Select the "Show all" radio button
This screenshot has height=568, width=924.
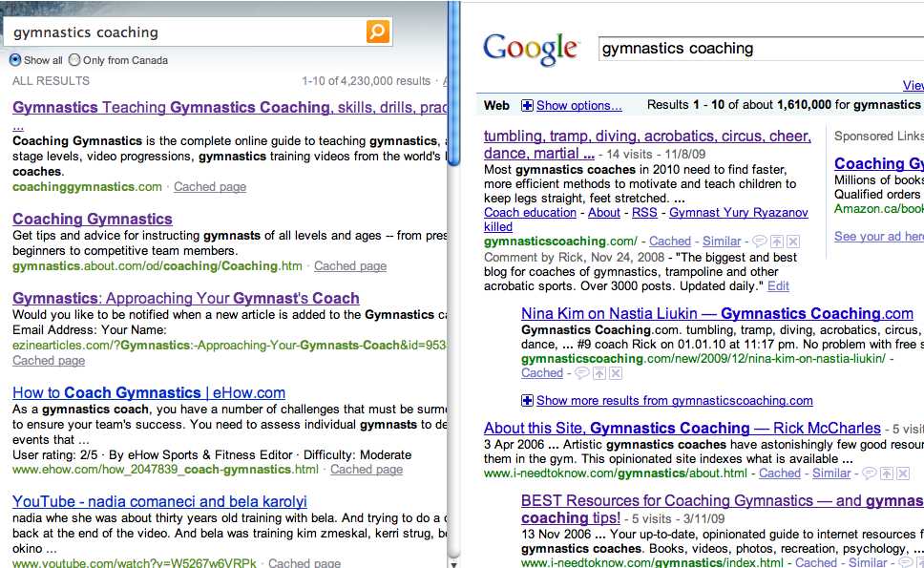[x=15, y=60]
